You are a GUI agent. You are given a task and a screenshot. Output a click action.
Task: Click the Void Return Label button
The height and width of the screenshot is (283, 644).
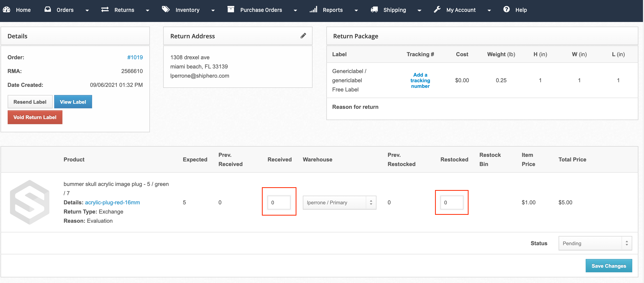click(x=35, y=117)
